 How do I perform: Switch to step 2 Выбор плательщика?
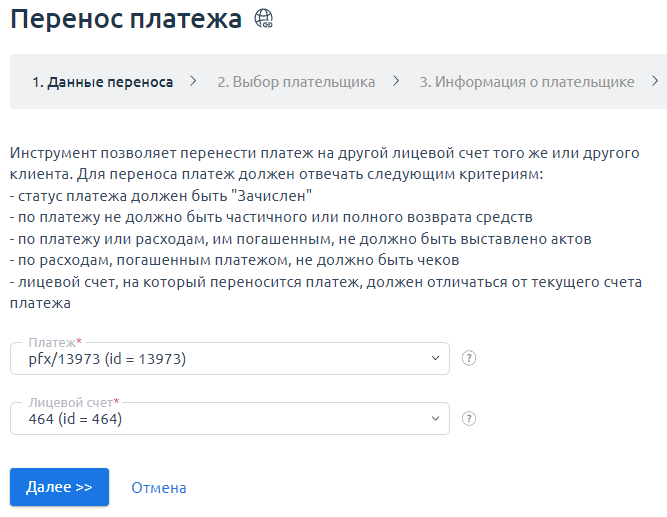pyautogui.click(x=296, y=82)
